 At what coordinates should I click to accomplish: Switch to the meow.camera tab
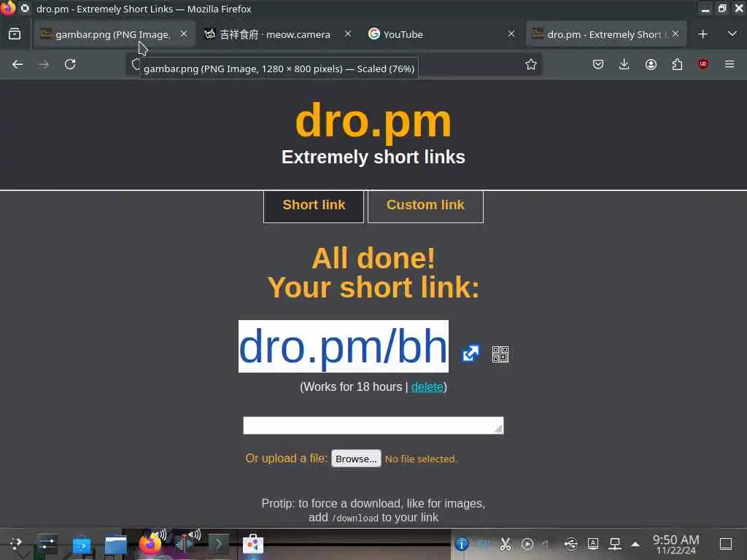(x=279, y=34)
